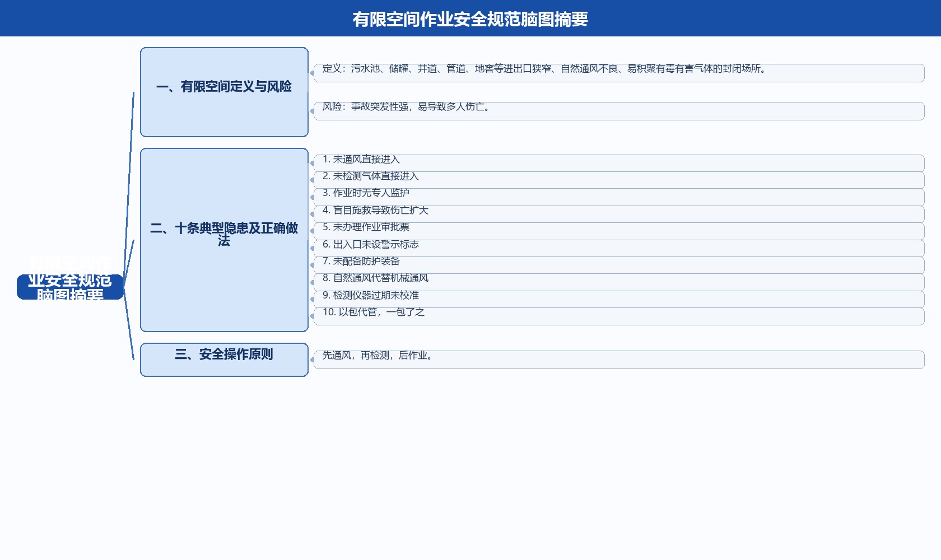Viewport: 941px width, 560px height.
Task: Select the dark blue root node of the mind map
Action: click(70, 287)
